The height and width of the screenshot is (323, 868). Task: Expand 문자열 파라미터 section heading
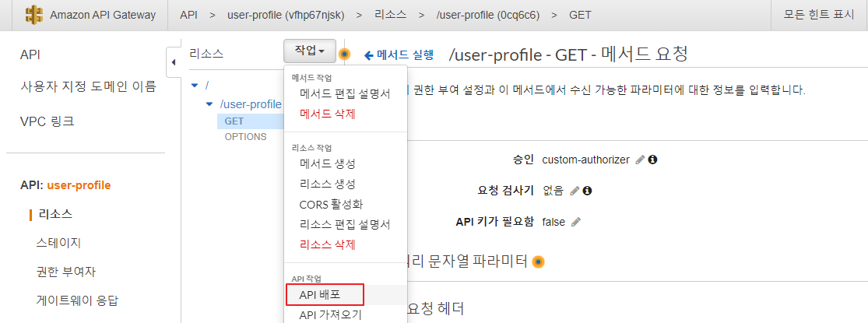point(468,261)
